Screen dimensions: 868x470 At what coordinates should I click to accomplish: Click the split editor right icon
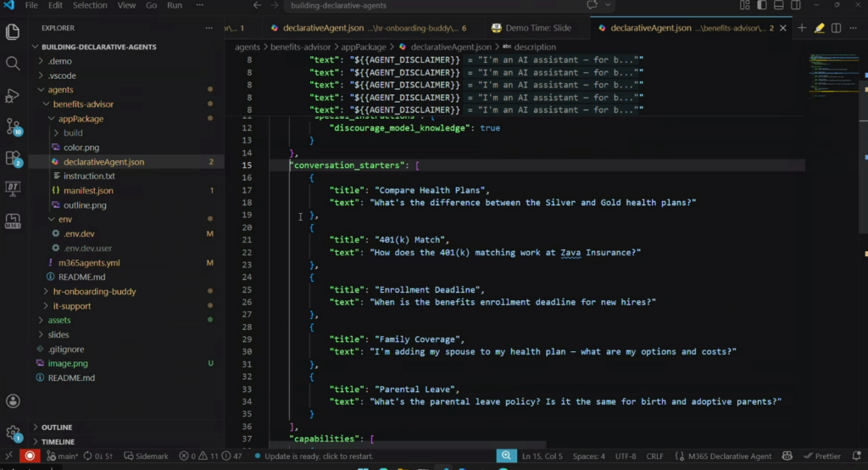837,28
